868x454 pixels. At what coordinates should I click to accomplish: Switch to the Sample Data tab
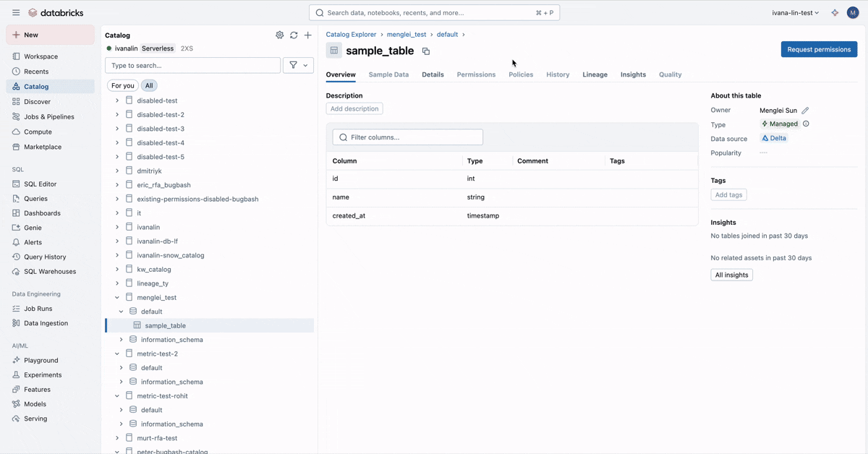388,74
